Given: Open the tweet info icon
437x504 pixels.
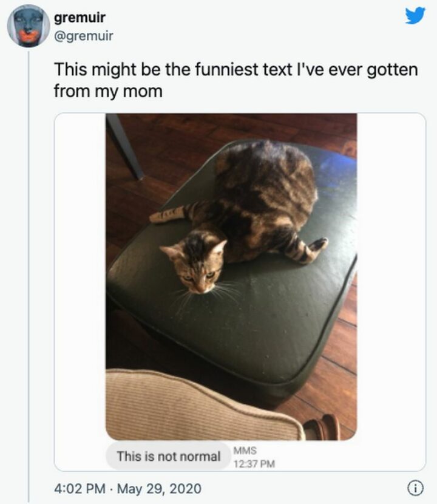Looking at the screenshot, I should (x=415, y=488).
